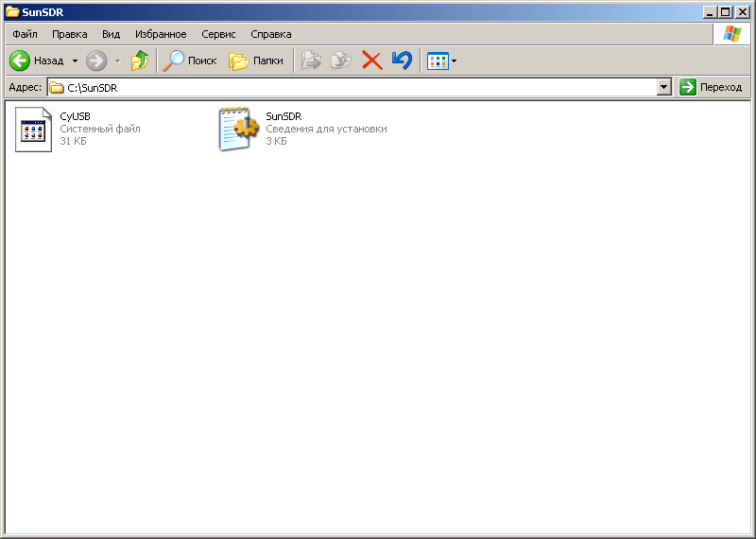Select the SunSDR setup information file icon
The width and height of the screenshot is (756, 539).
click(239, 129)
